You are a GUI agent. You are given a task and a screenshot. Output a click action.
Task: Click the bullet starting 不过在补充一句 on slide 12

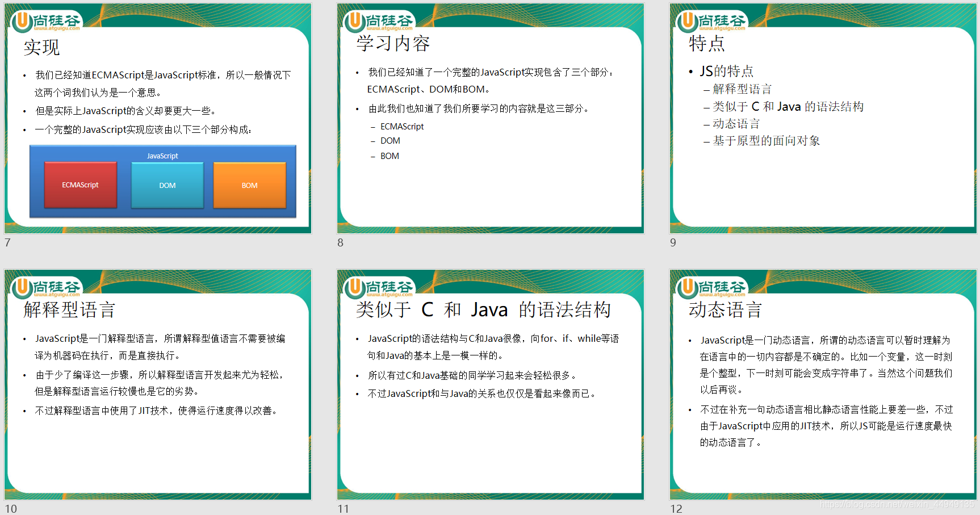(x=827, y=426)
